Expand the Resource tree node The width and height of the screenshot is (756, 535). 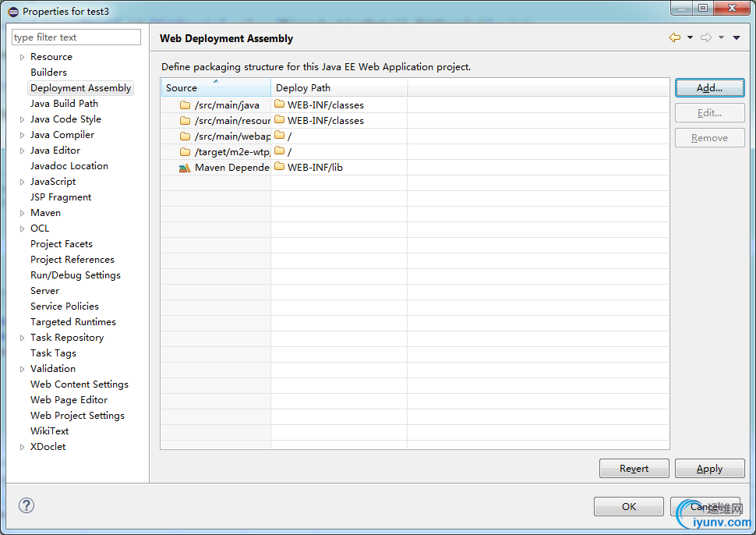click(22, 57)
